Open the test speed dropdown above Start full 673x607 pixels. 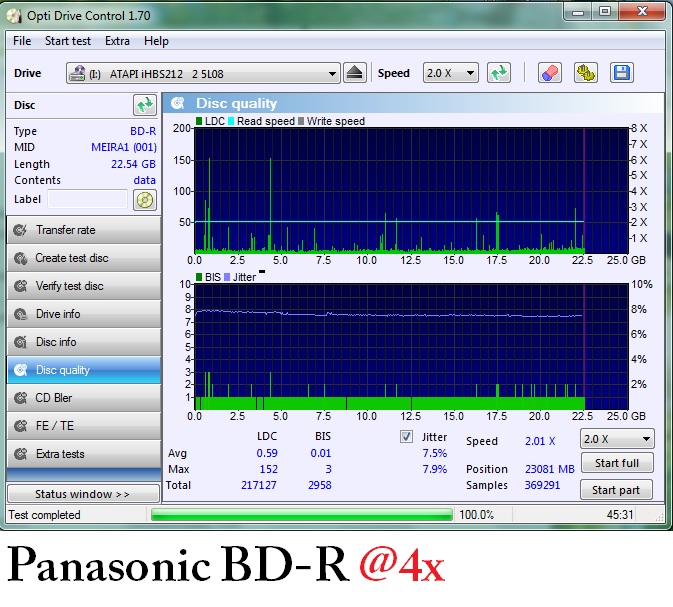coord(617,439)
